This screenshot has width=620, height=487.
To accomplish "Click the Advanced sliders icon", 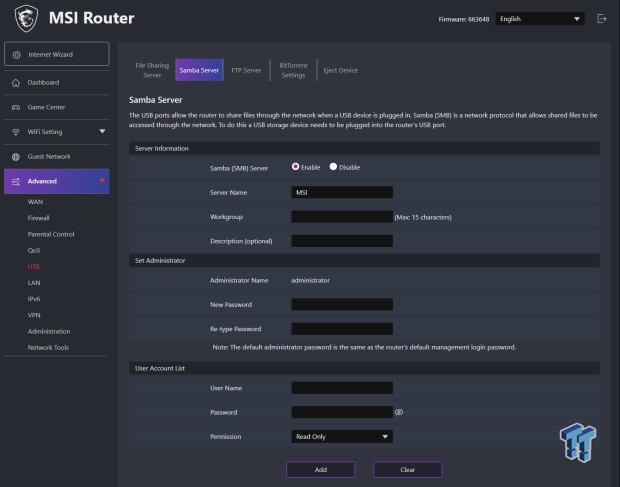I will (x=16, y=181).
